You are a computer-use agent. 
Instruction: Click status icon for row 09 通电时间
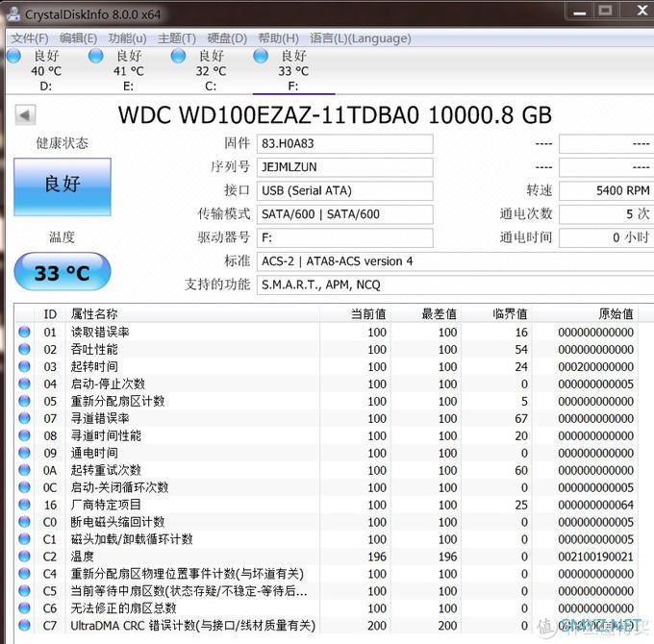click(25, 453)
